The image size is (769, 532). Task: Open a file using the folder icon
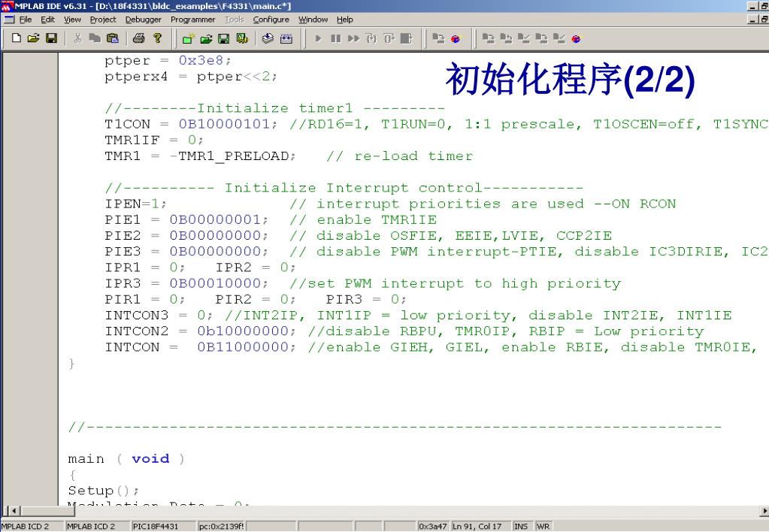33,38
